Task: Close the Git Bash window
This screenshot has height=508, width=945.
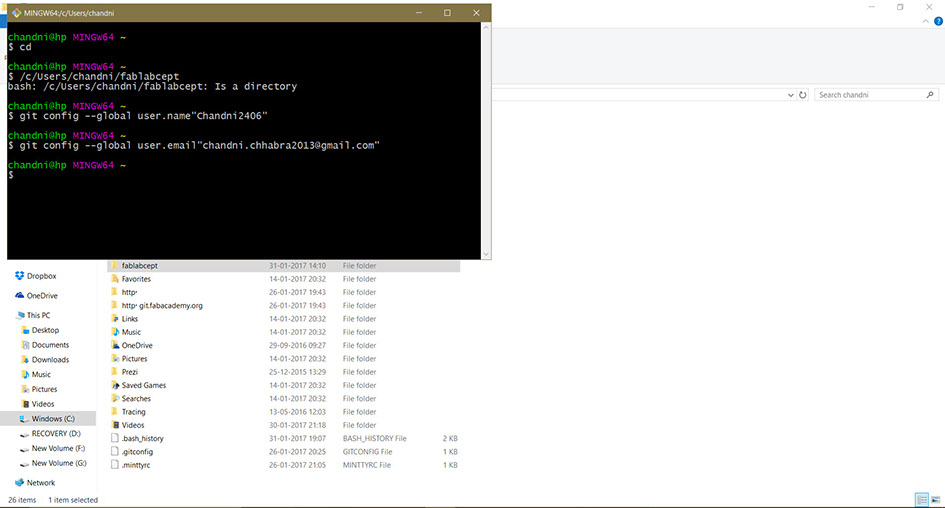Action: point(476,13)
